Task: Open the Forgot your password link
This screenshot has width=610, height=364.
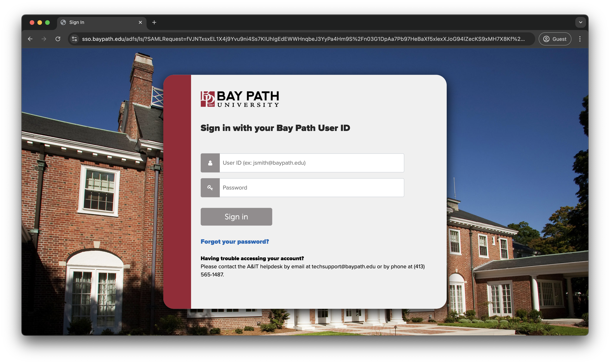Action: coord(235,242)
